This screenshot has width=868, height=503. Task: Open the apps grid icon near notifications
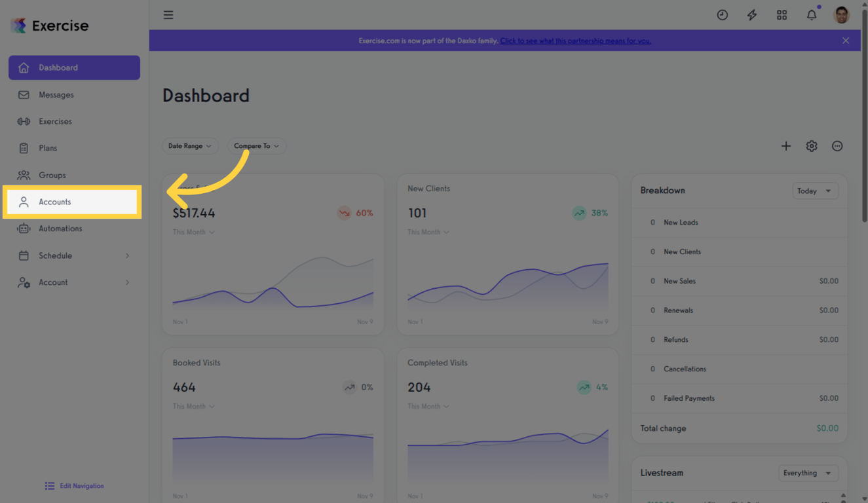782,14
